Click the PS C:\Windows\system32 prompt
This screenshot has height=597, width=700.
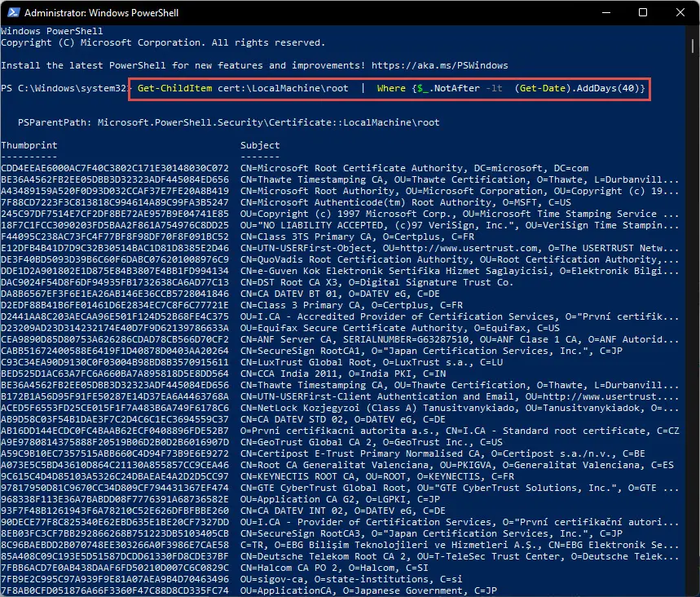coord(64,88)
